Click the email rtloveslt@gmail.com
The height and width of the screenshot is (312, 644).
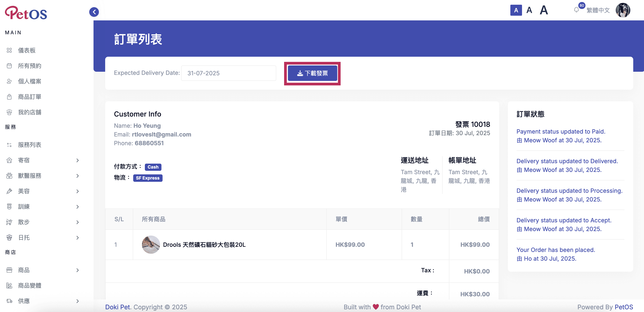[x=161, y=134]
